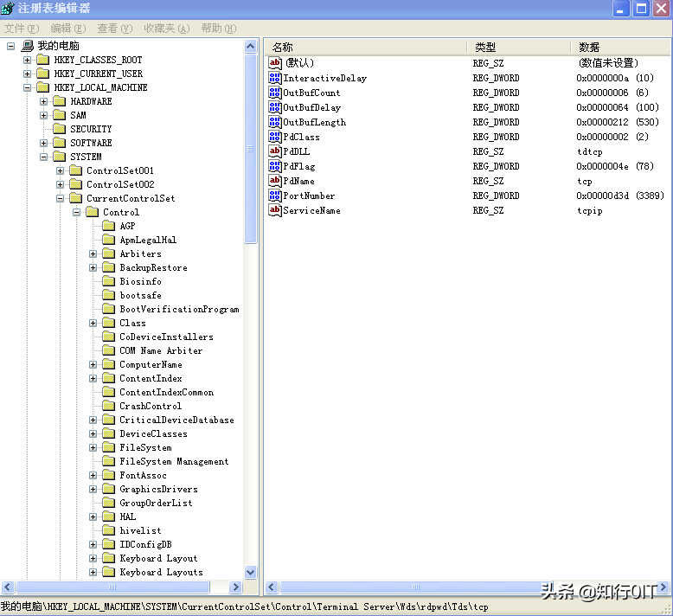Screen dimensions: 673x616
Task: Click the tcpip data of ServiceName
Action: (589, 210)
